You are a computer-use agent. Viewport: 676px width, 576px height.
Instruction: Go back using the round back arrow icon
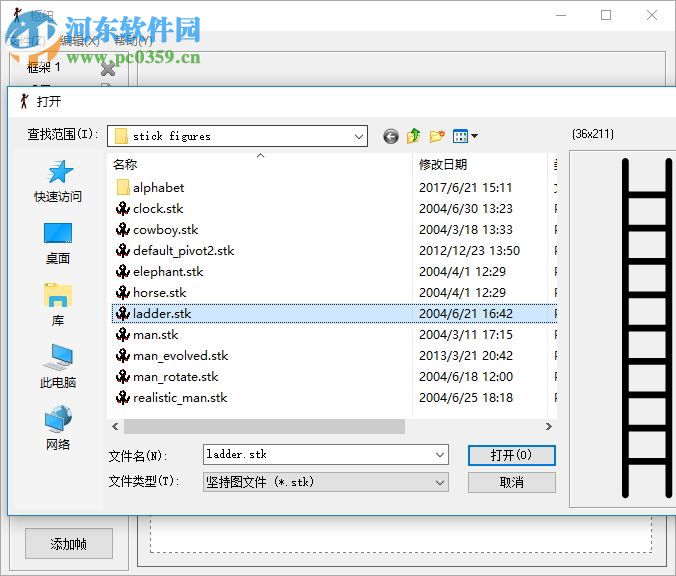click(391, 137)
